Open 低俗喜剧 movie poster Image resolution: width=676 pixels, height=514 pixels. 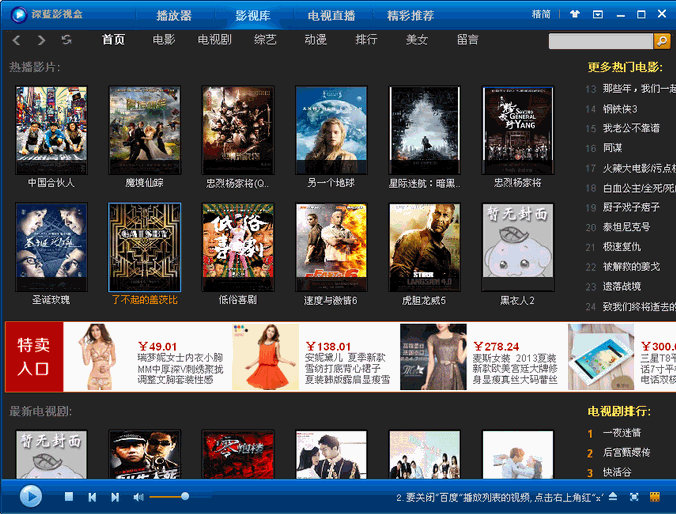238,247
